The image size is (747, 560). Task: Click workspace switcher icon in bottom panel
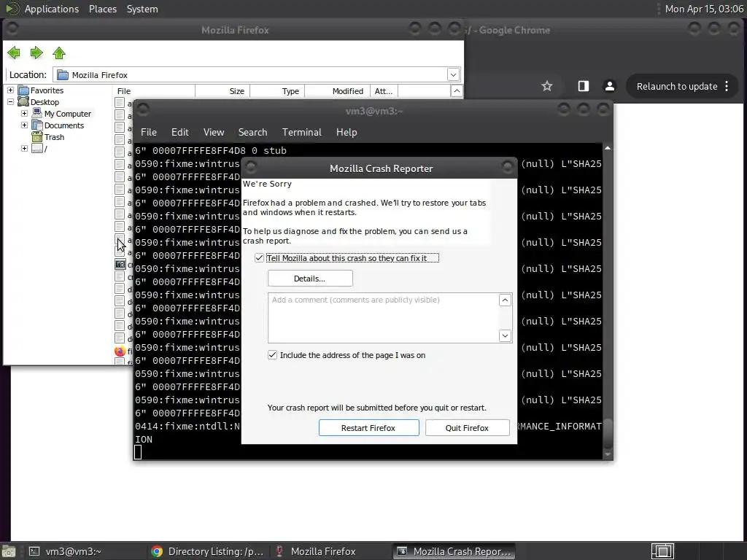click(x=662, y=551)
